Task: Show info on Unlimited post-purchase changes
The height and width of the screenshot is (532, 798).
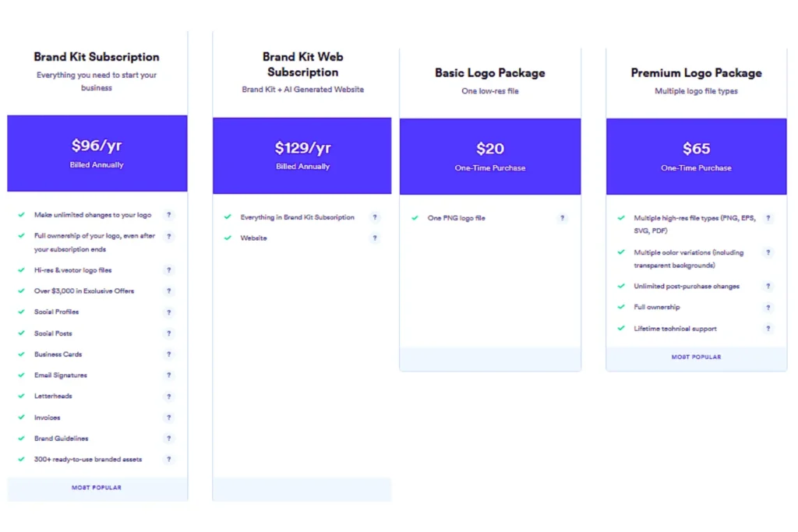Action: pyautogui.click(x=768, y=287)
